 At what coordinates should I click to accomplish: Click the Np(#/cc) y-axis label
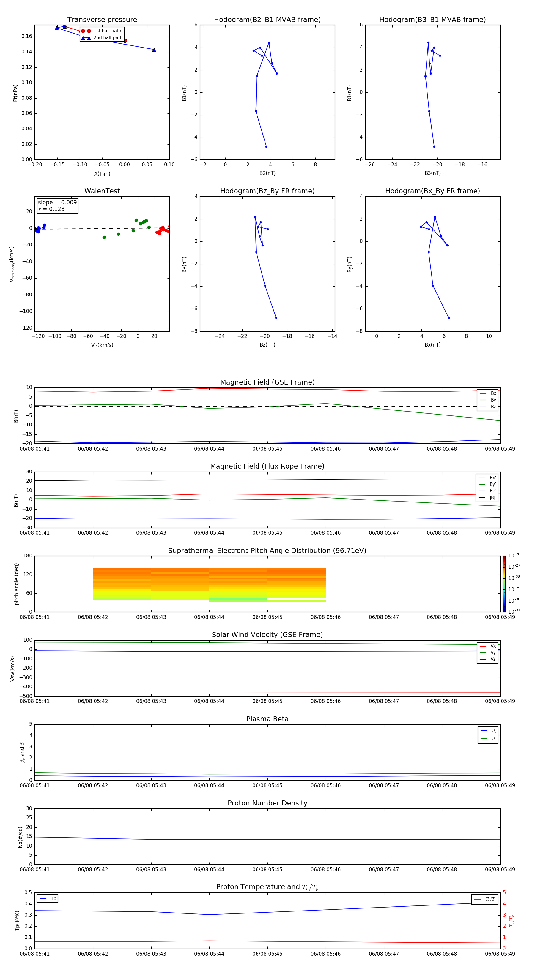(20, 837)
